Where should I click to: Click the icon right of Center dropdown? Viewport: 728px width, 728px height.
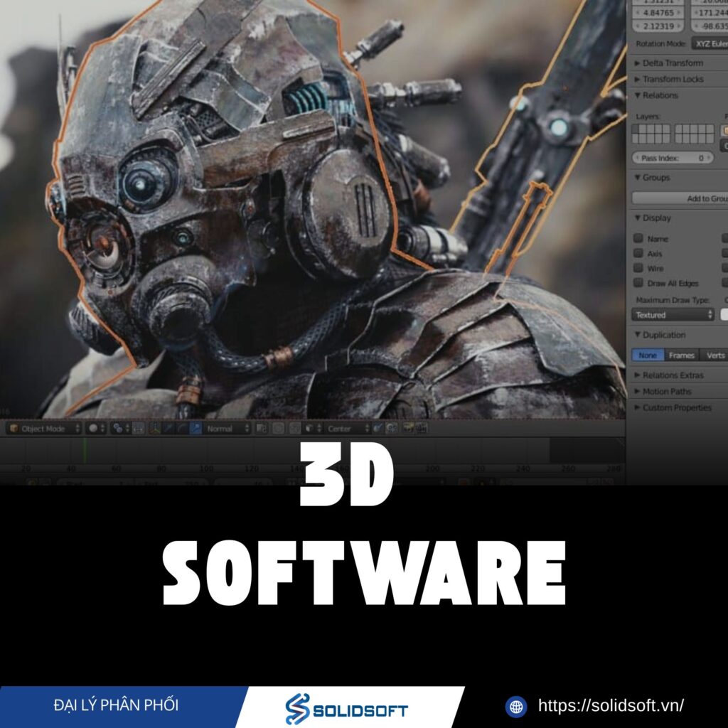click(378, 429)
